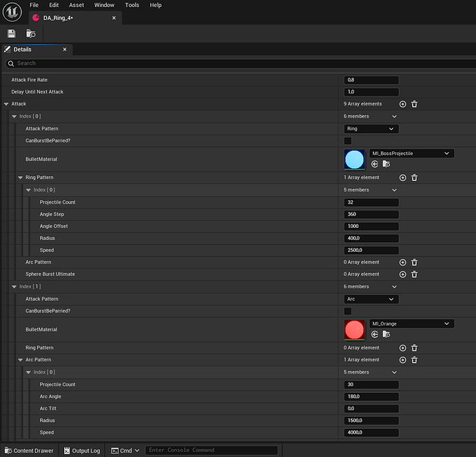Browse to MI_Orange in Content Browser
This screenshot has height=457, width=476.
[x=386, y=334]
